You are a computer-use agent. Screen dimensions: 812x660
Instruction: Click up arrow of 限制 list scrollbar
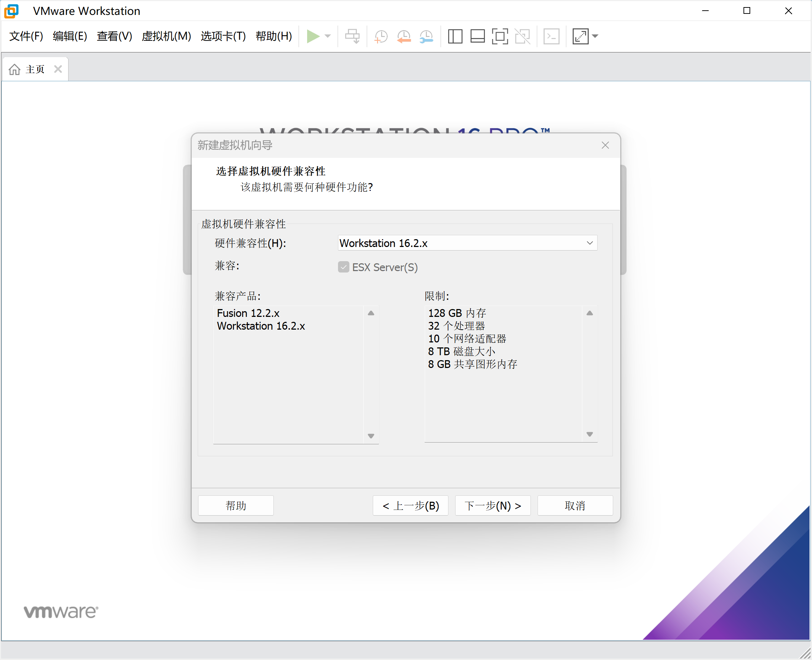[589, 313]
